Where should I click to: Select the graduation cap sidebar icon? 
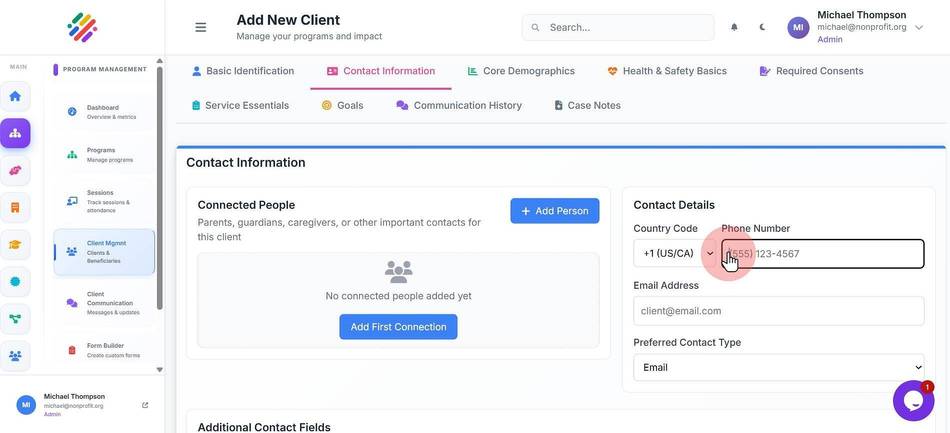click(15, 245)
